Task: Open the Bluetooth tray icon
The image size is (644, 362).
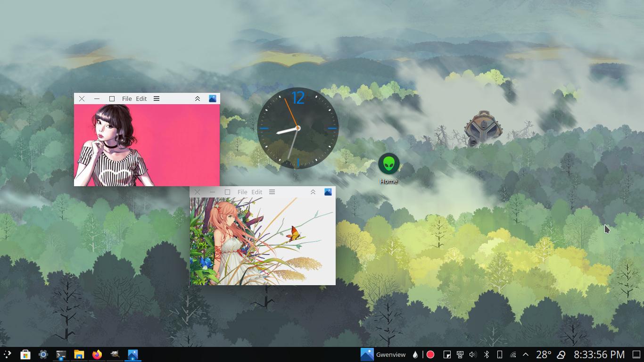Action: [x=487, y=354]
